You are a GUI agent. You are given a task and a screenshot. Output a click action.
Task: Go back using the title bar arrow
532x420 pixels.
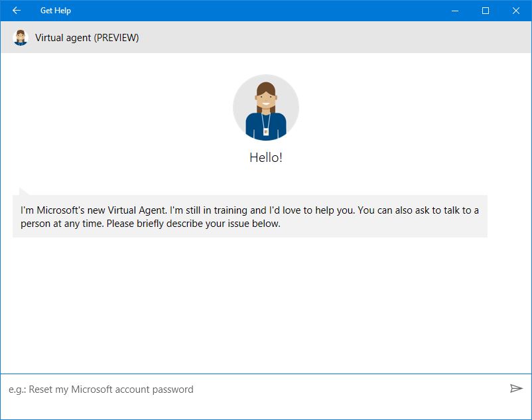pyautogui.click(x=17, y=11)
